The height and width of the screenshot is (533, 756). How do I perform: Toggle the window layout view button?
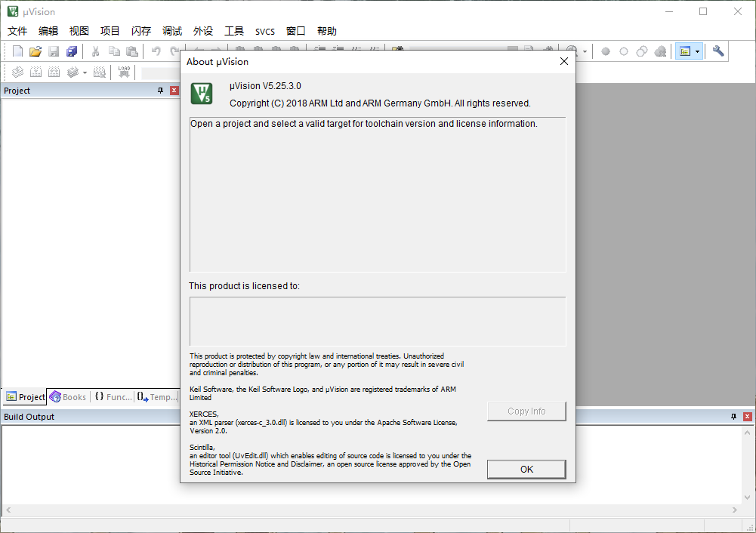coord(685,51)
